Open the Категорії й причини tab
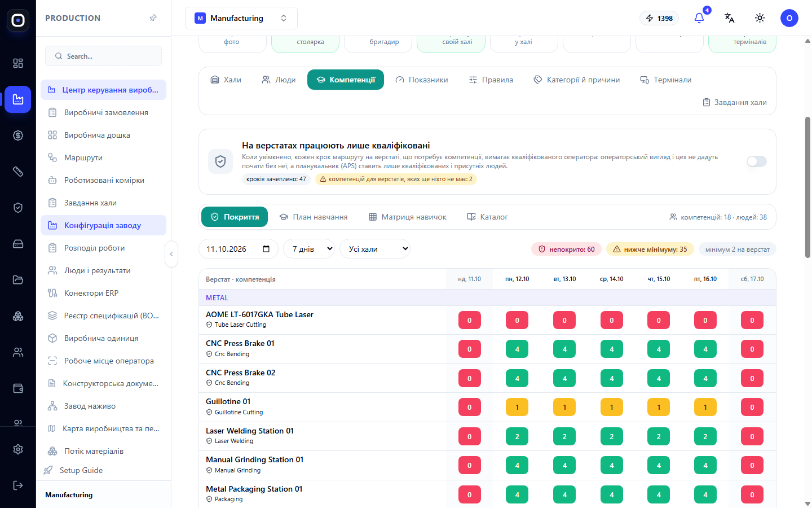 577,80
